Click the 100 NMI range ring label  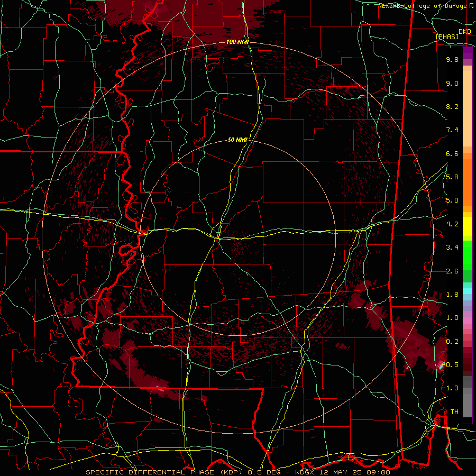[237, 42]
